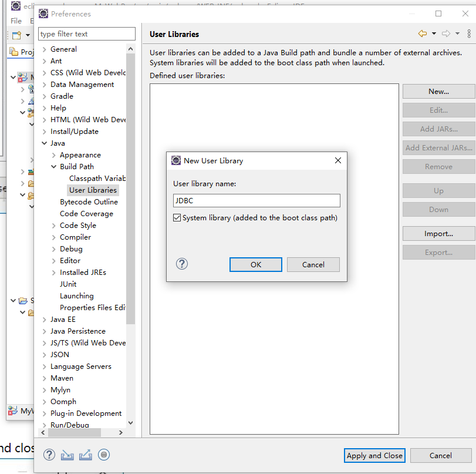Image resolution: width=476 pixels, height=474 pixels.
Task: Click Apply and Close
Action: (x=374, y=455)
